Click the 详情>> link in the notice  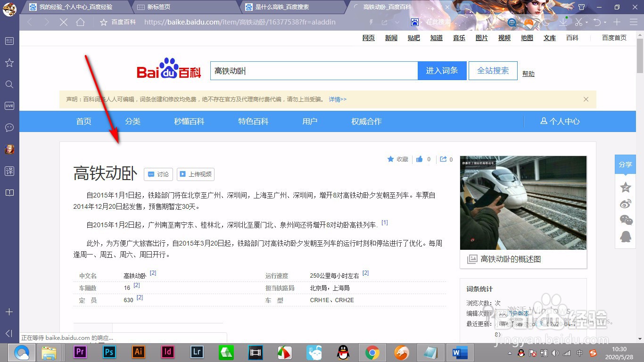(x=338, y=99)
